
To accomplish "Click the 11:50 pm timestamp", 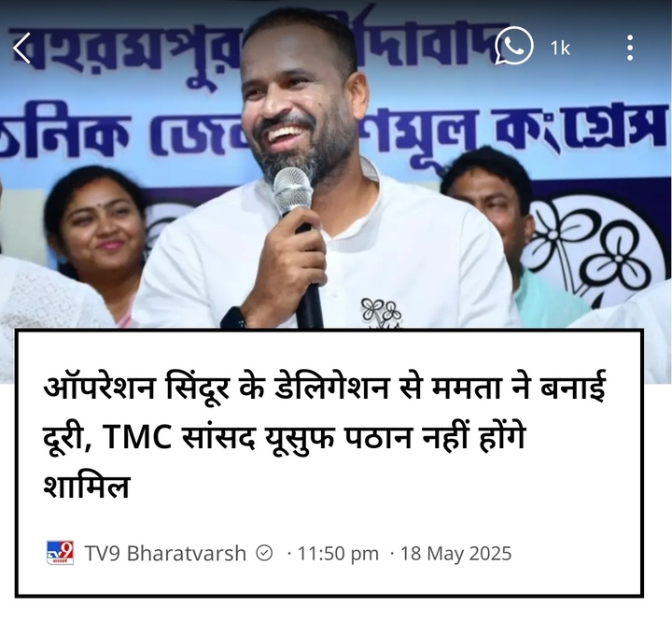I will click(x=338, y=553).
